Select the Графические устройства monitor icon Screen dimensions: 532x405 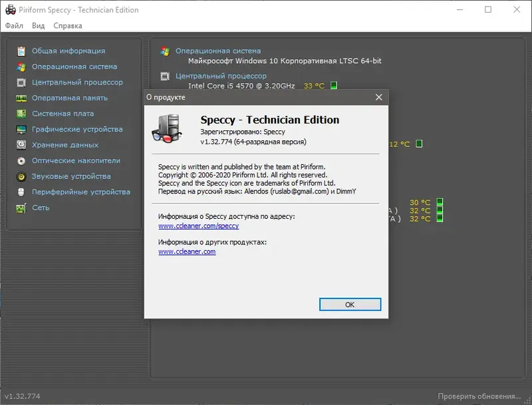click(21, 129)
